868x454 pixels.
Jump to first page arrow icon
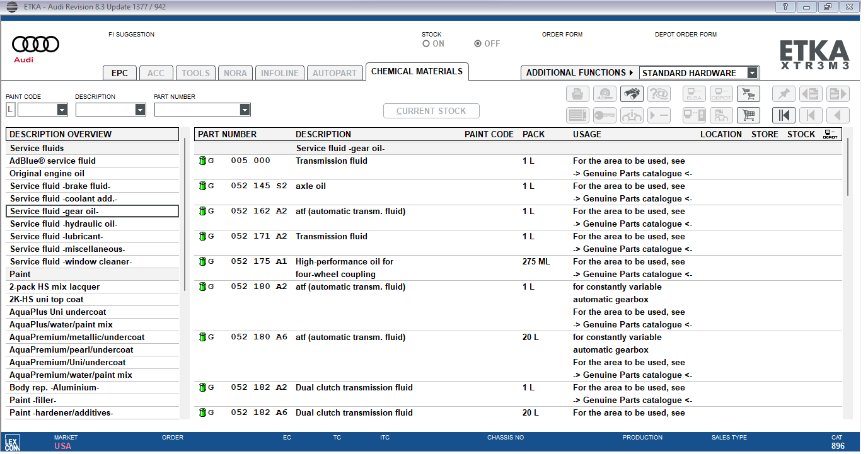pyautogui.click(x=784, y=115)
